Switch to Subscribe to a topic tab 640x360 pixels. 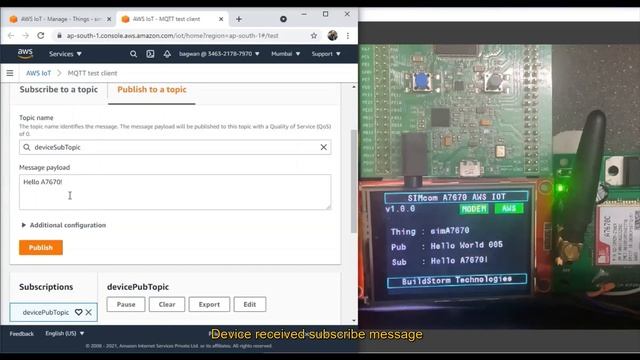(59, 90)
